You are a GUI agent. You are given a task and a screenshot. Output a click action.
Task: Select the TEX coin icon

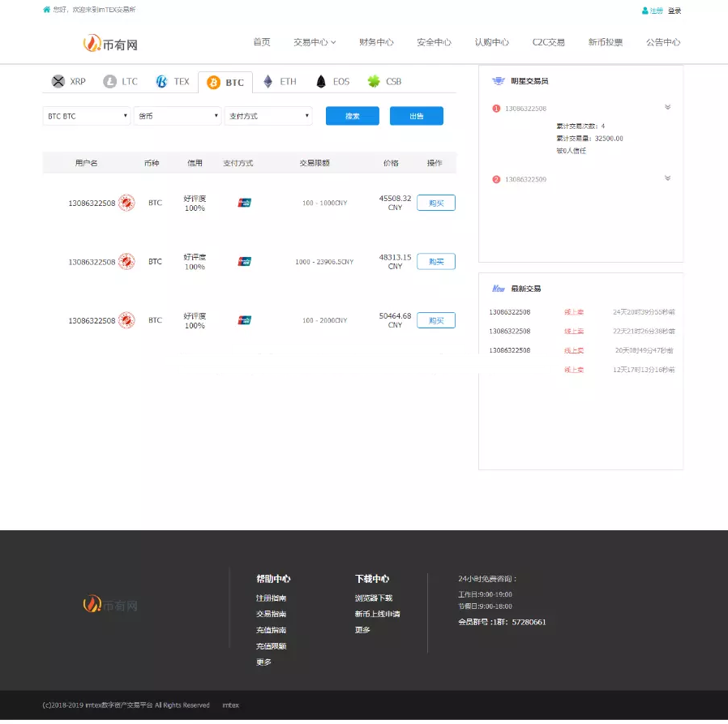[161, 81]
